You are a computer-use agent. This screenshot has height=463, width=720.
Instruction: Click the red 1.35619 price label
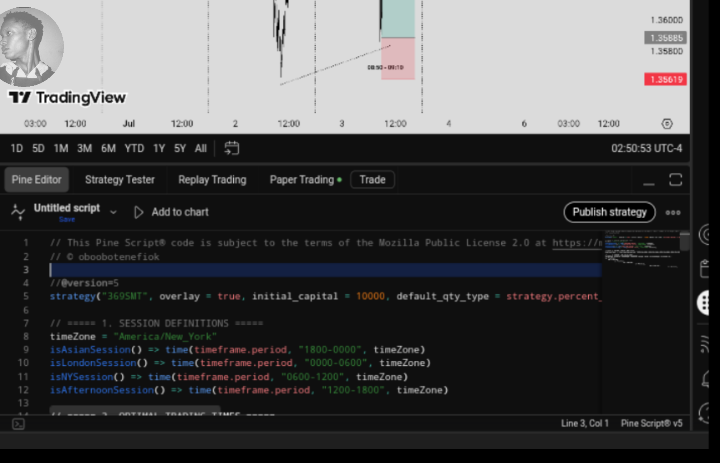click(x=665, y=79)
